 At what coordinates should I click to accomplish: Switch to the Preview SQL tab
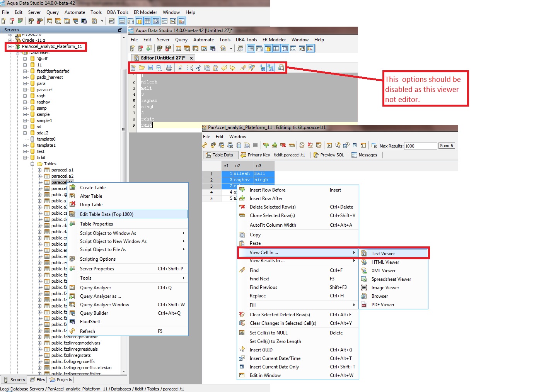pos(329,155)
